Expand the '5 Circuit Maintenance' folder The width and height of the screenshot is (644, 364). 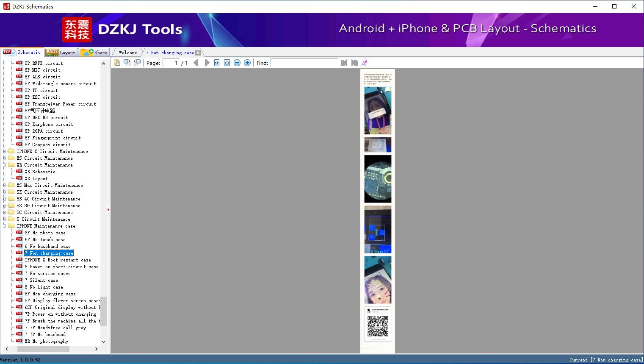5,219
